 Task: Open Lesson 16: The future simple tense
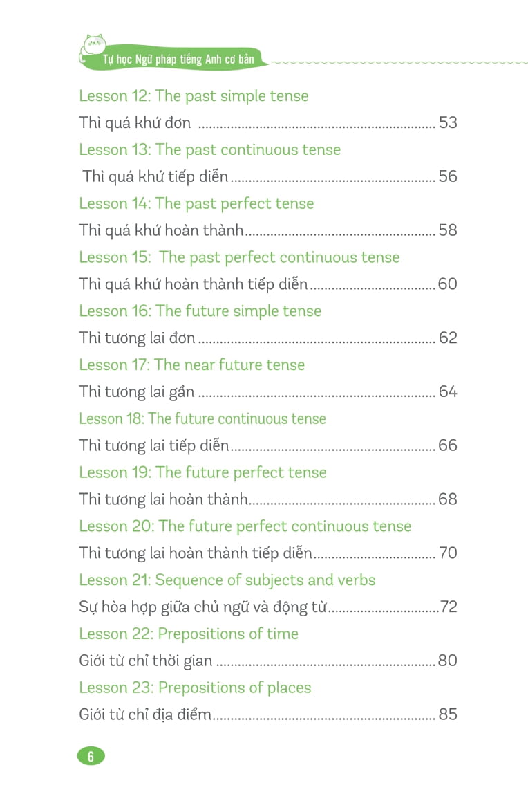pos(200,311)
